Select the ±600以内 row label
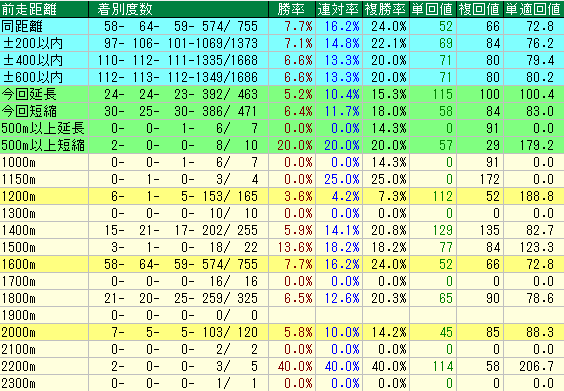Screen dimensions: 564x391 point(33,77)
